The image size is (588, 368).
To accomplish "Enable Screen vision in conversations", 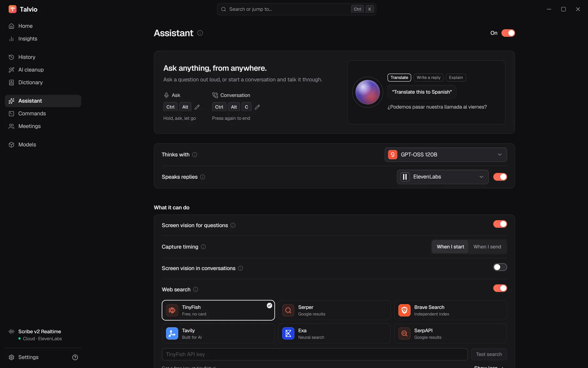I will [500, 267].
